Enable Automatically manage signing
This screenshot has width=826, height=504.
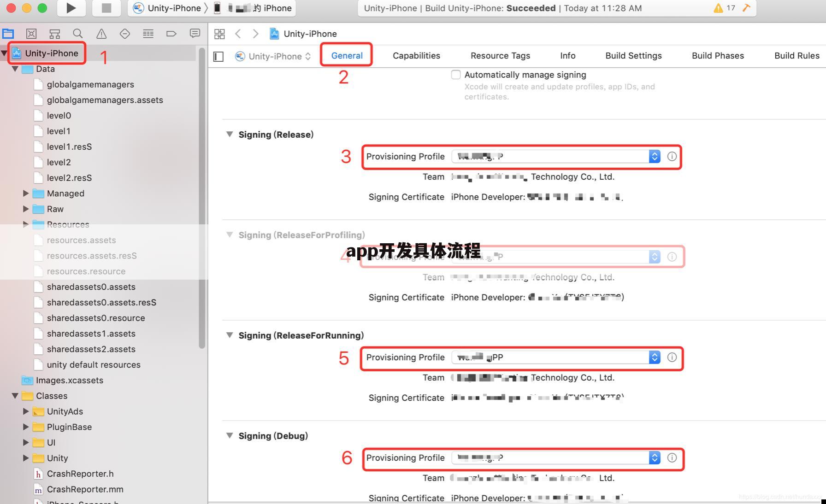[456, 75]
